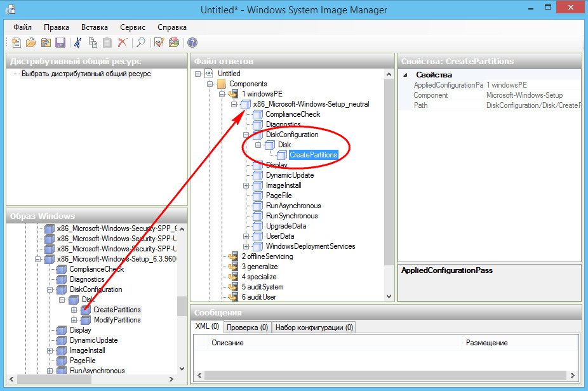Collapse the Components node
The width and height of the screenshot is (588, 391).
(210, 84)
